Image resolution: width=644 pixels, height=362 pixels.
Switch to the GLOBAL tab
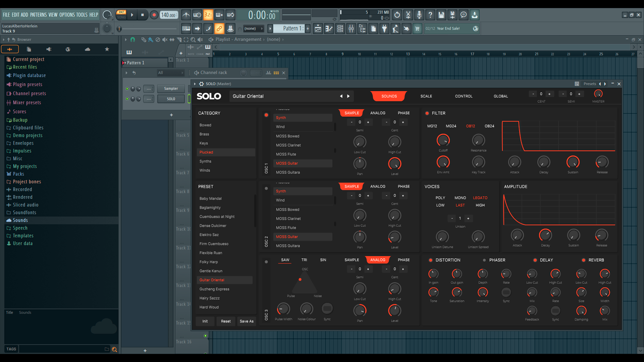pos(501,96)
